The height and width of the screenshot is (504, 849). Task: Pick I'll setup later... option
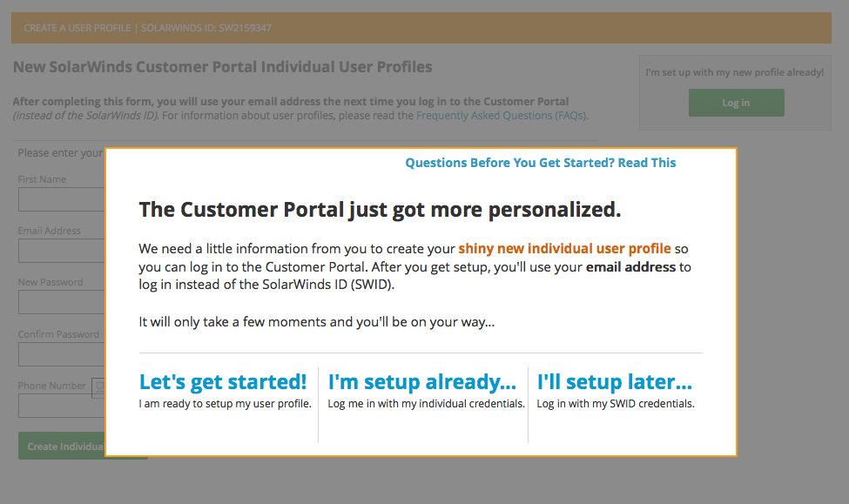point(615,381)
